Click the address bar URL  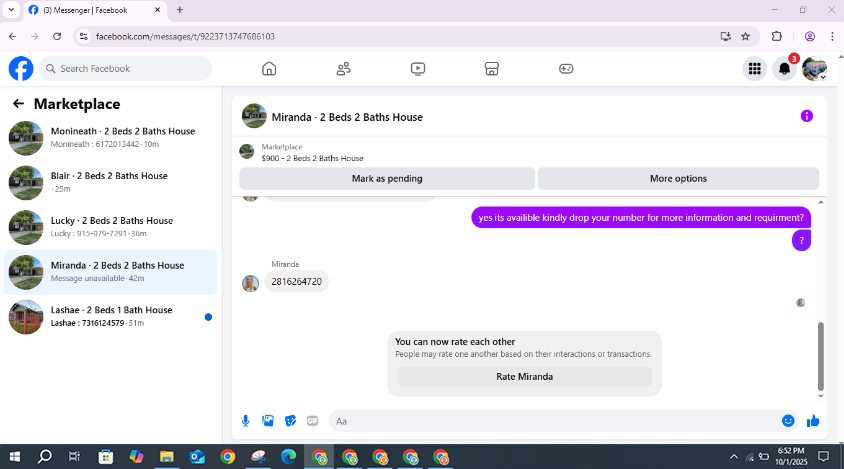(x=185, y=37)
